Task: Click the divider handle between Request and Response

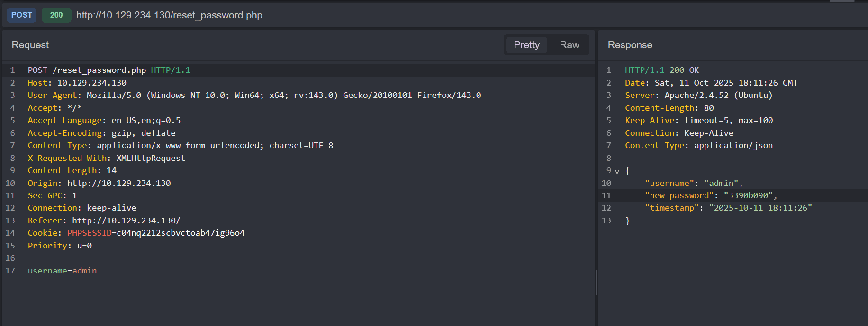Action: tap(596, 282)
